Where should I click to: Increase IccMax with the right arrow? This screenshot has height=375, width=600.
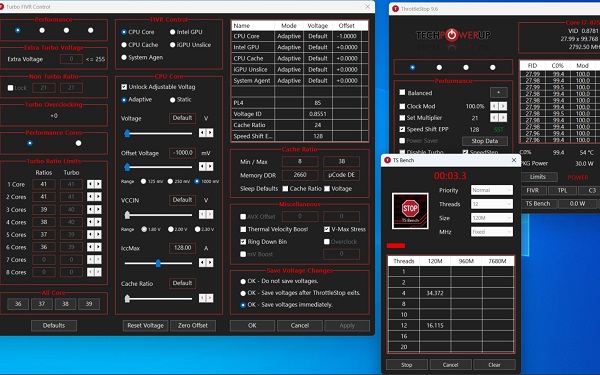coord(210,262)
